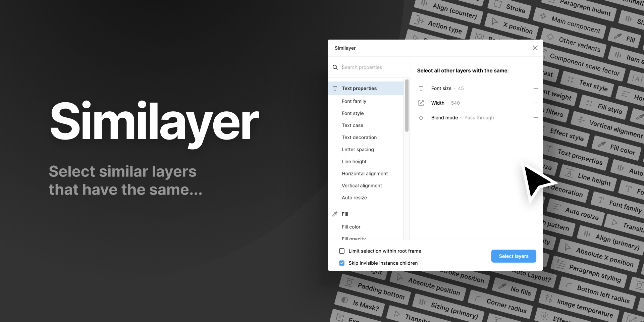
Task: Click the Fill color tag in background
Action: click(617, 148)
